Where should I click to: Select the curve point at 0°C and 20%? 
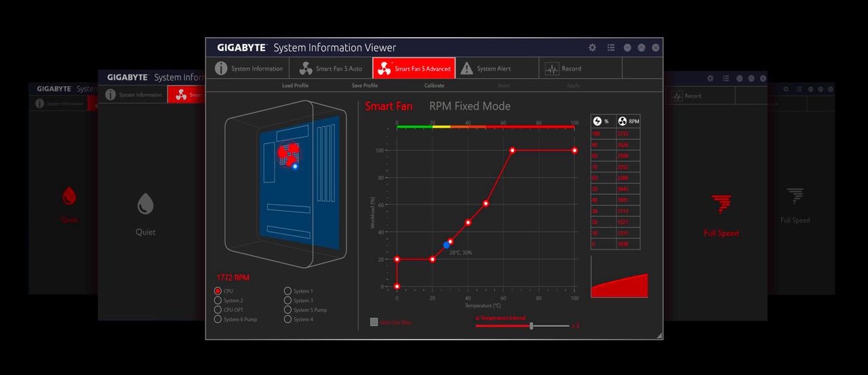coord(397,259)
